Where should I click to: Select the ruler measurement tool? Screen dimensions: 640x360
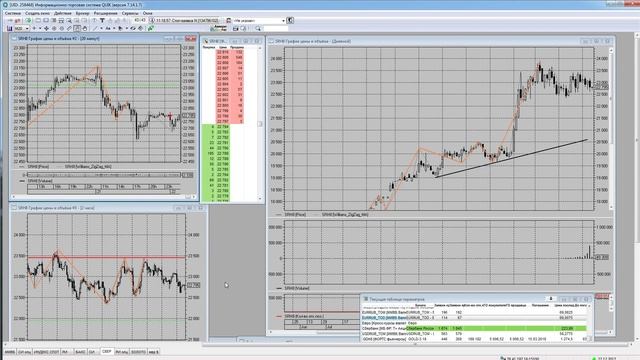pyautogui.click(x=69, y=29)
